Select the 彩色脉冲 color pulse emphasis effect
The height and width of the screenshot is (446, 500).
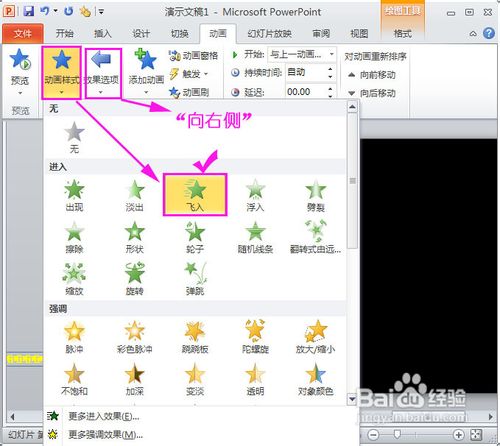[135, 337]
